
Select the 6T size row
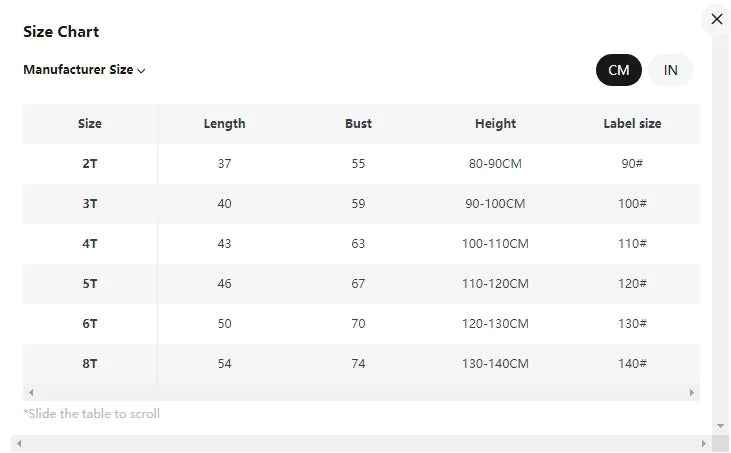click(x=90, y=324)
